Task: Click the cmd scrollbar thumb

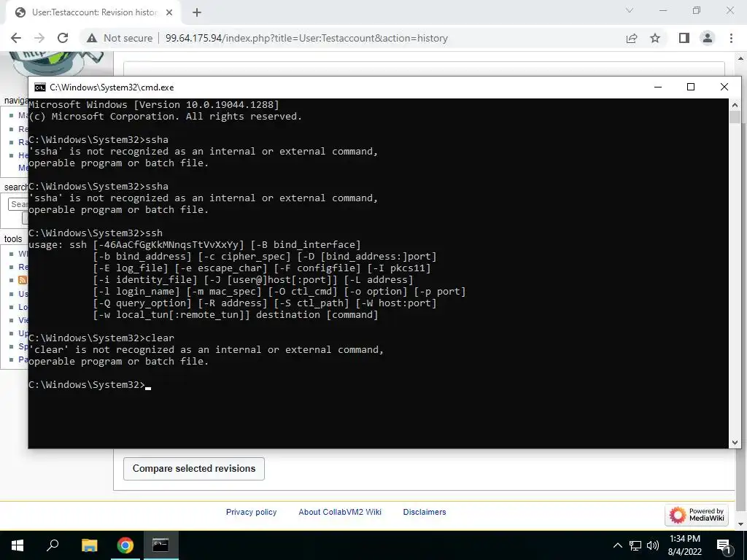Action: pos(735,117)
